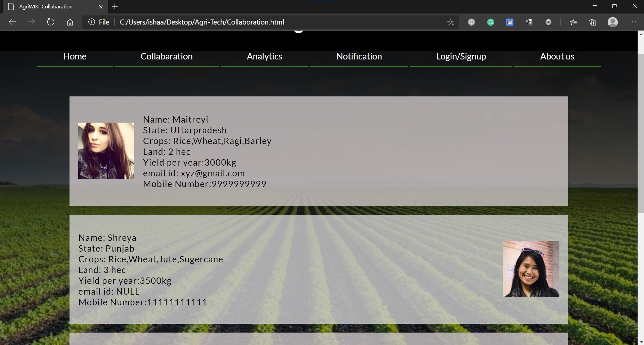Click the 'Land: 3 hec' line
This screenshot has height=345, width=644.
point(102,270)
